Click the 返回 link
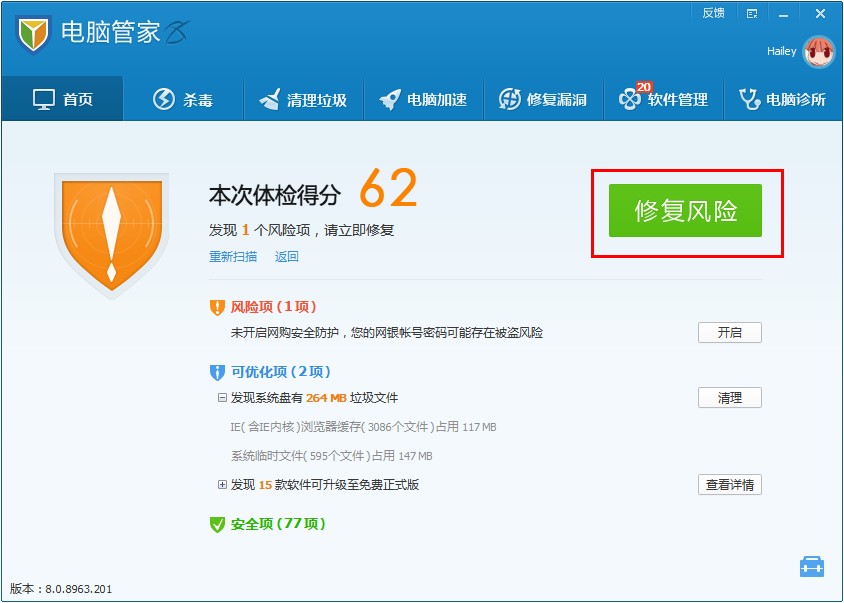 pyautogui.click(x=287, y=256)
